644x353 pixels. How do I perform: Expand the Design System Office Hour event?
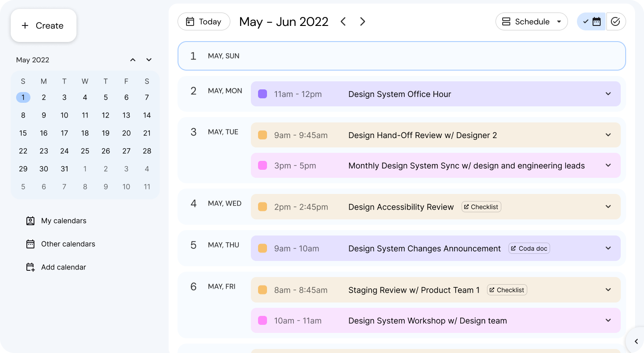tap(608, 94)
